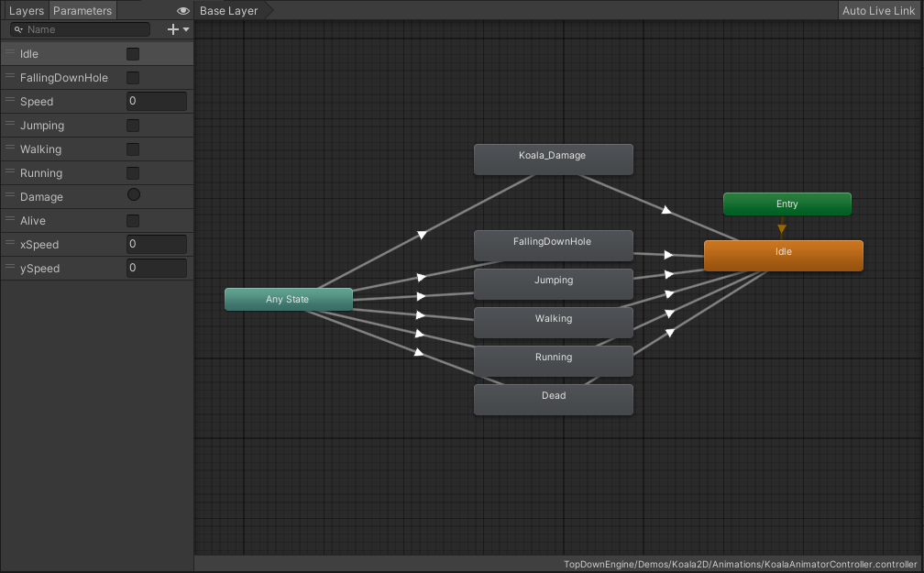The image size is (924, 573).
Task: Click the Auto Live Link button
Action: (x=878, y=11)
